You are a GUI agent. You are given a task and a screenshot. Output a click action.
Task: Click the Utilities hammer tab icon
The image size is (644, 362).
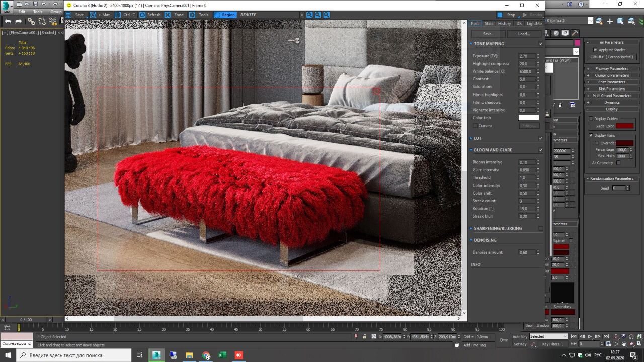tap(575, 33)
